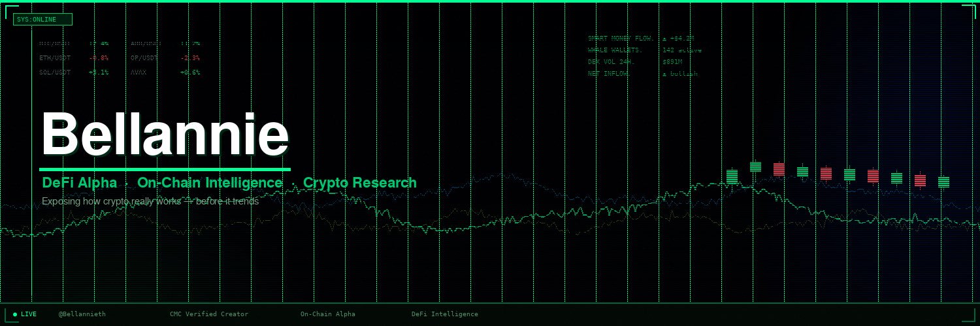Click the NET INFLOW stat label
This screenshot has height=326, width=980.
(609, 74)
